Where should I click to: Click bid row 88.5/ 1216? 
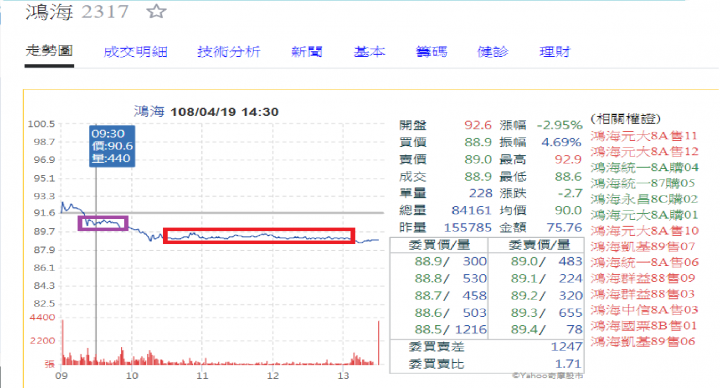(450, 329)
